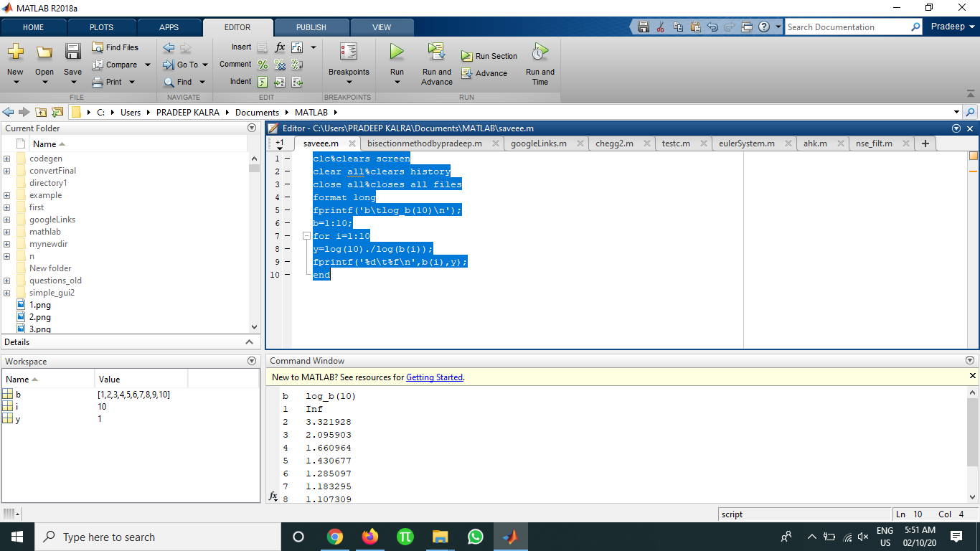Viewport: 980px width, 551px height.
Task: Open Run dropdown arrow
Action: pyautogui.click(x=397, y=83)
